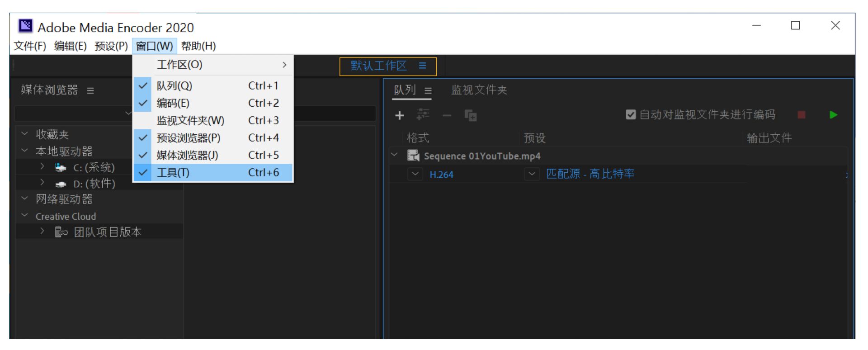Image resolution: width=868 pixels, height=350 pixels.
Task: Remove the item with the minus icon
Action: (447, 116)
